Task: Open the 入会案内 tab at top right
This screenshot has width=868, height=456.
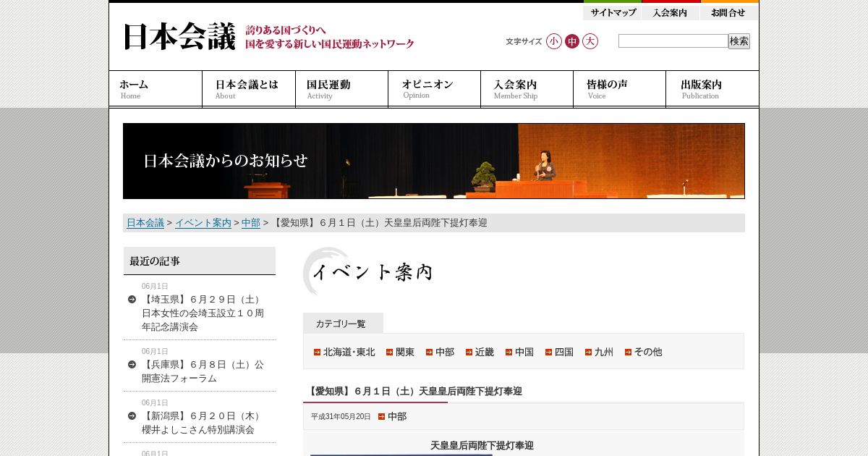Action: (x=671, y=12)
